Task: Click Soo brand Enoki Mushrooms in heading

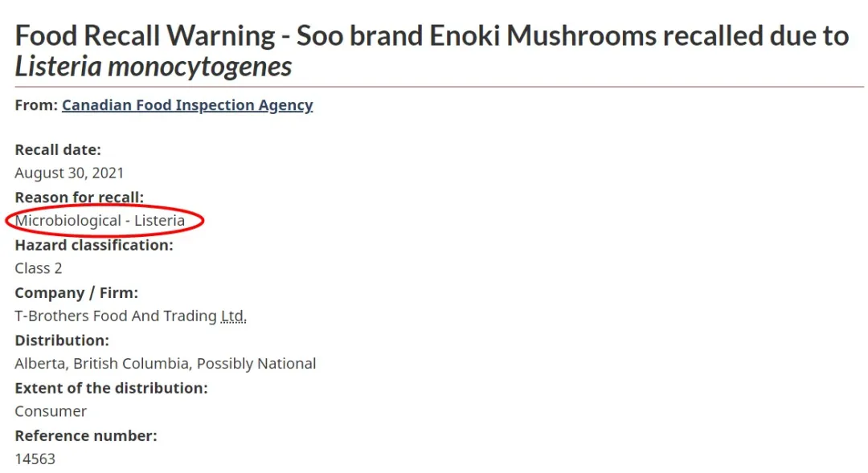Action: point(476,35)
